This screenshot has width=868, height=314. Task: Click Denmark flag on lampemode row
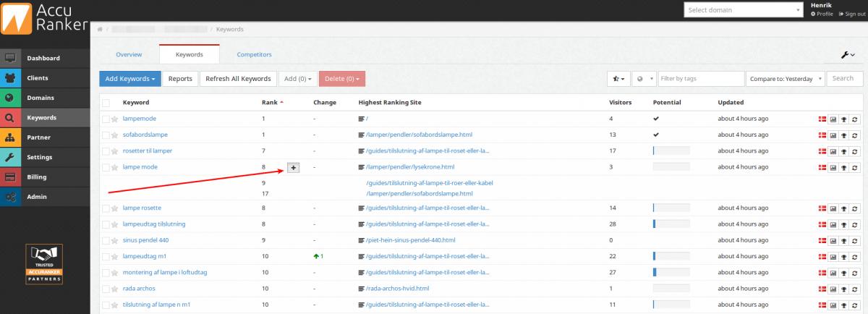[822, 119]
